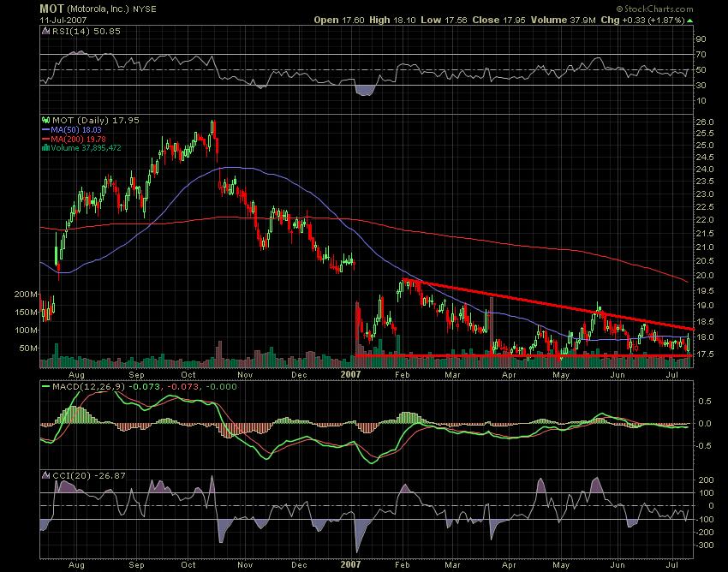
Task: Click the green up-triangle beside the Chg value
Action: 690,21
